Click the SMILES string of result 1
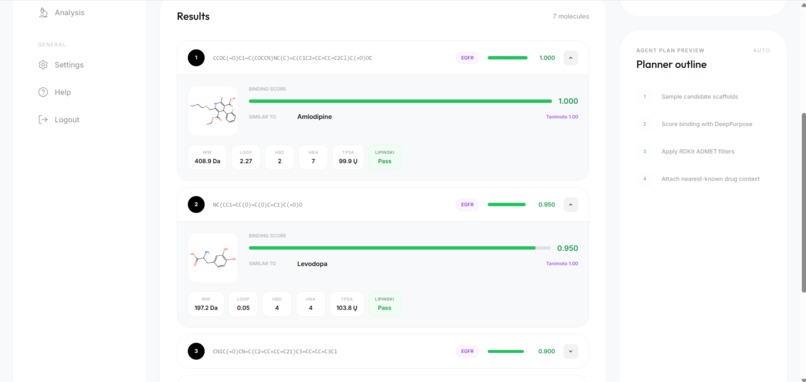Screen dimensions: 806x382 pos(292,58)
